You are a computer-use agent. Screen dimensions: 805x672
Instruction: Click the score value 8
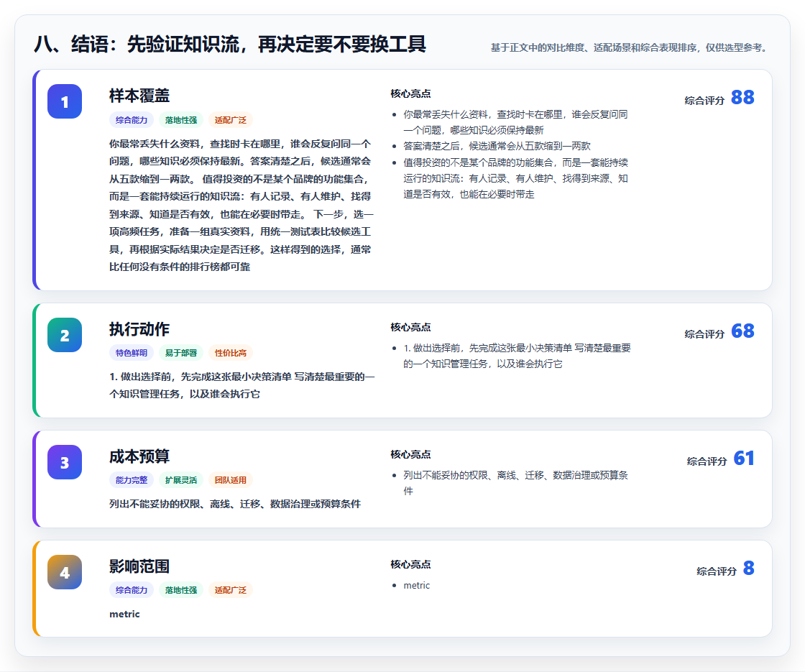[748, 568]
